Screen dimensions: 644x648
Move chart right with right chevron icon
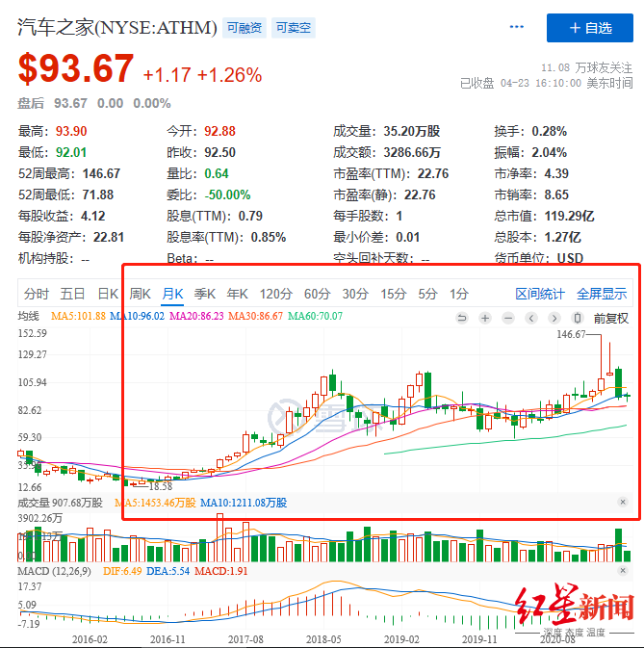[x=554, y=318]
